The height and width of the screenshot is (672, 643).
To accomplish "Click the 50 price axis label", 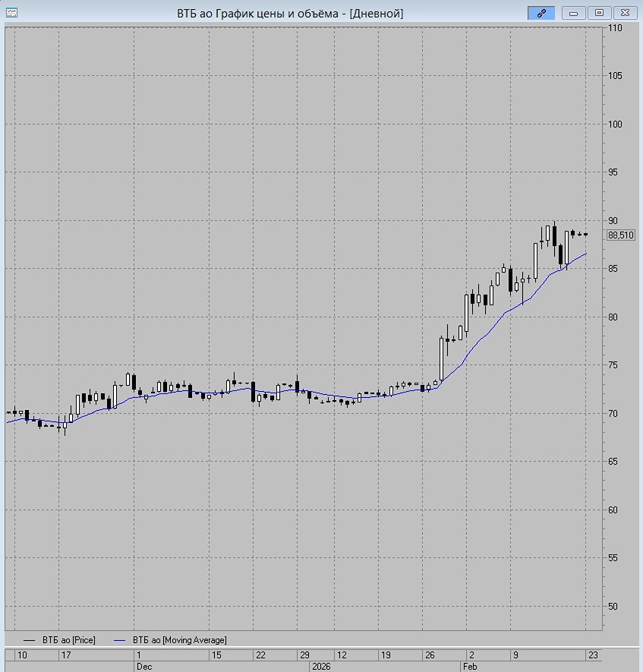I will point(613,607).
